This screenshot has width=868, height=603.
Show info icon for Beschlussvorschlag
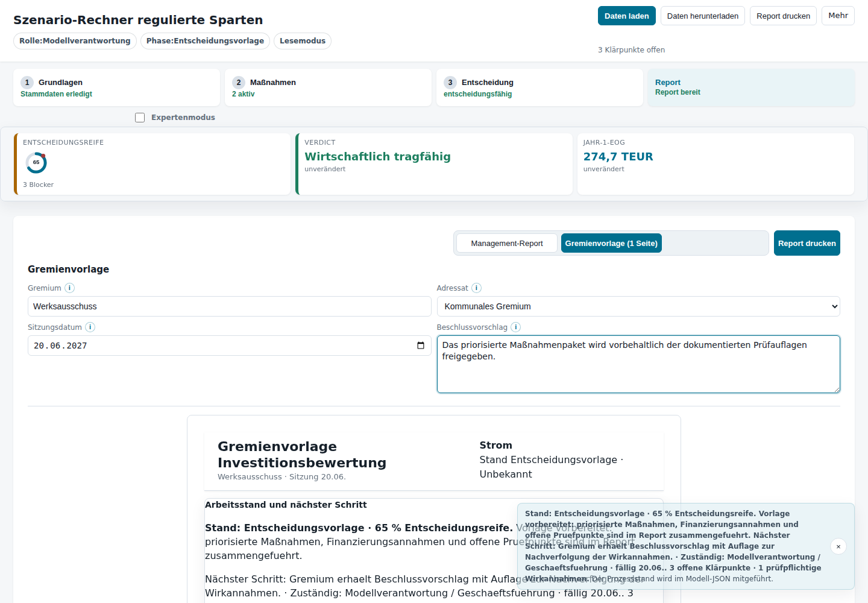[515, 327]
